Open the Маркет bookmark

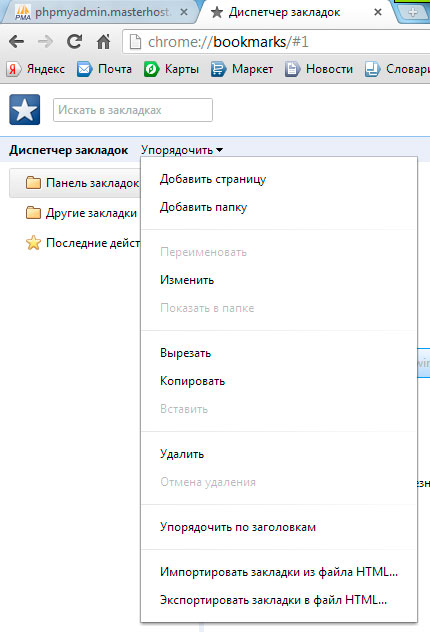click(242, 69)
